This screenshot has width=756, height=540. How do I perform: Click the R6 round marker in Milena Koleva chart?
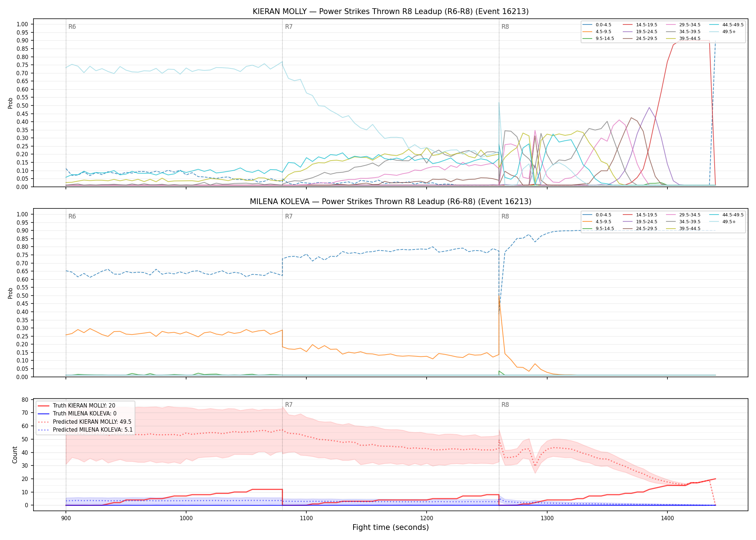(x=72, y=216)
